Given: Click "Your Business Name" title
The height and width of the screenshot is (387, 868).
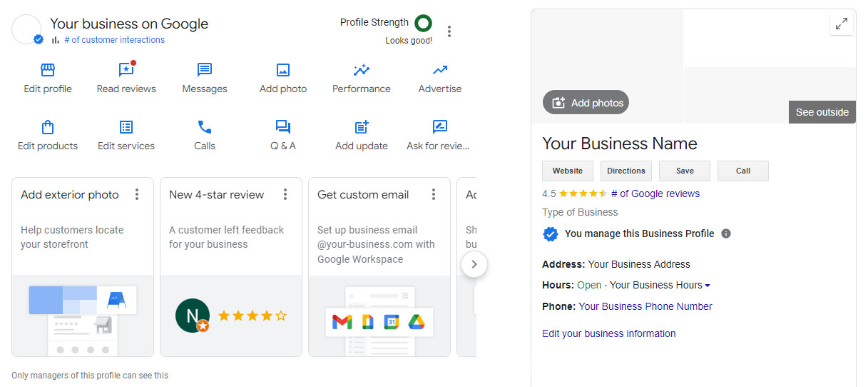Looking at the screenshot, I should click(620, 144).
